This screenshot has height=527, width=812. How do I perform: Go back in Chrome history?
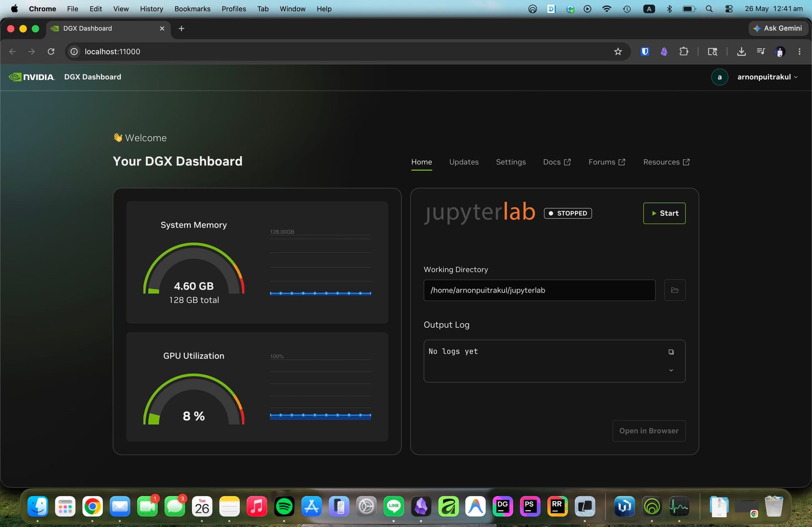(x=13, y=52)
